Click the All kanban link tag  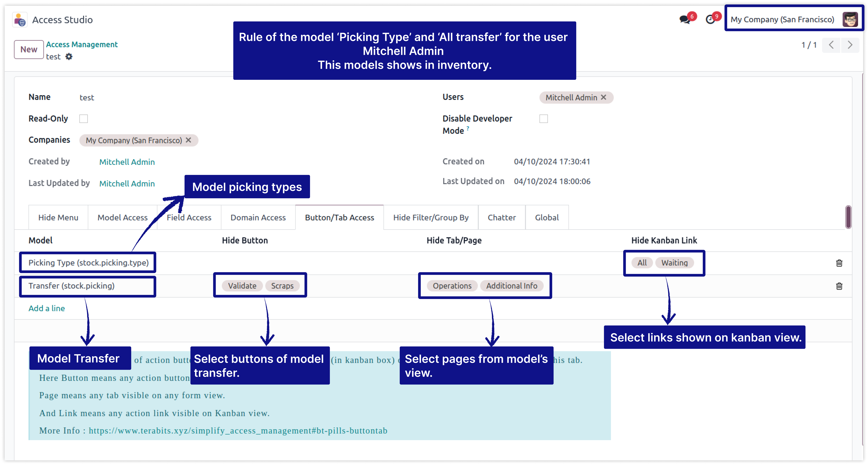642,263
